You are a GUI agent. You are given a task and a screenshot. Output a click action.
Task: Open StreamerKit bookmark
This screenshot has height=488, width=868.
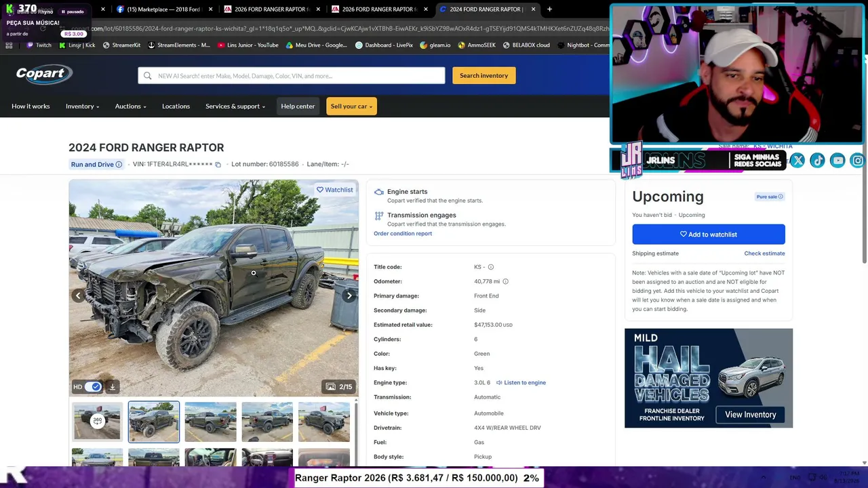pyautogui.click(x=121, y=45)
